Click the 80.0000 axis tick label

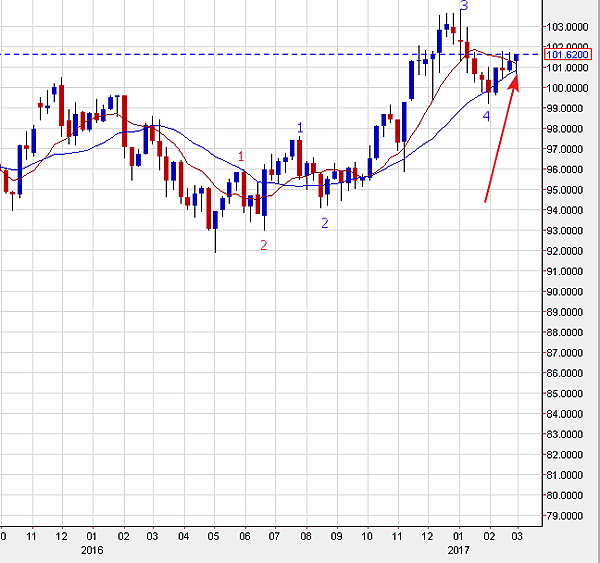tap(567, 496)
